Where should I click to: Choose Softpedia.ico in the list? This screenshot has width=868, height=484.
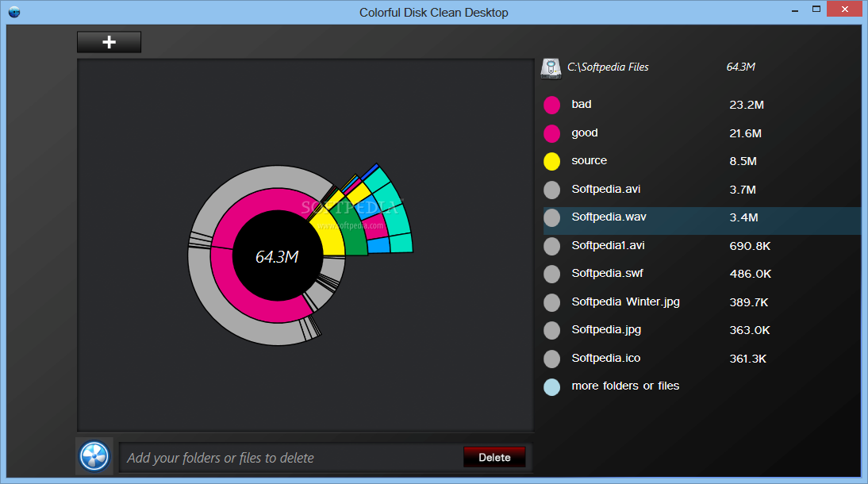pos(606,359)
